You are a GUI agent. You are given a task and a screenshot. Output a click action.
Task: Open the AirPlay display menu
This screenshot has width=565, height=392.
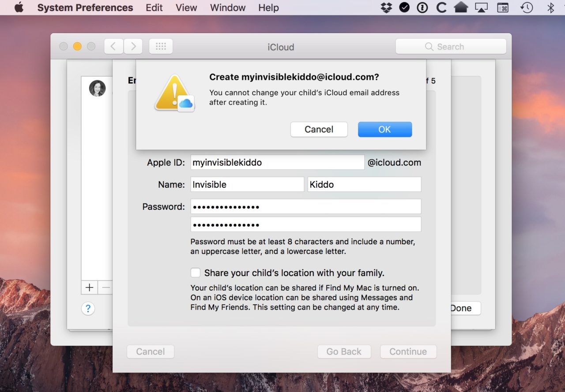point(482,7)
